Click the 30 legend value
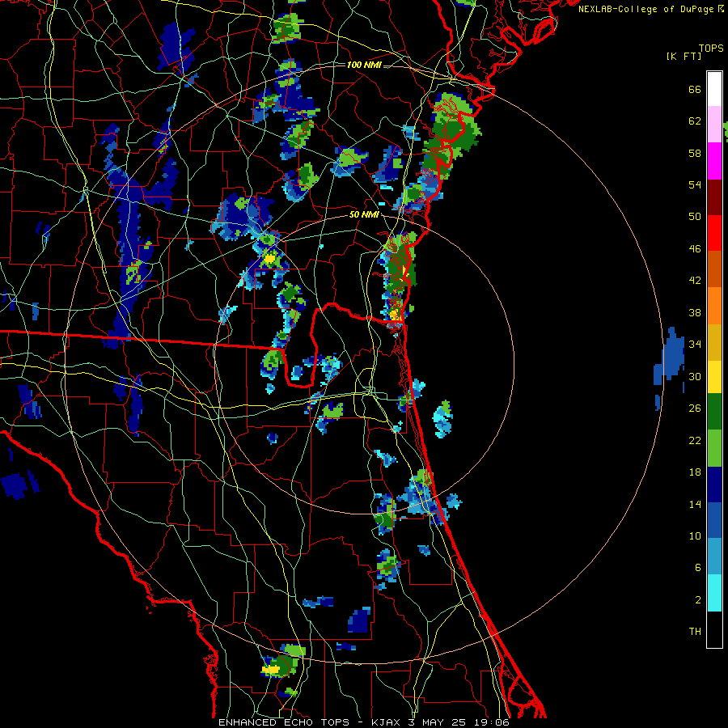728x728 pixels. click(695, 376)
